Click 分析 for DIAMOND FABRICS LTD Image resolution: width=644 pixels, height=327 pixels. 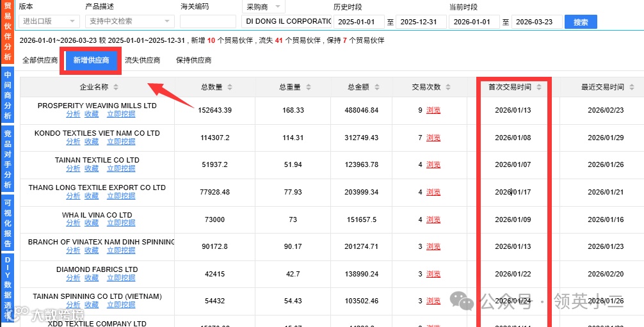pyautogui.click(x=73, y=278)
